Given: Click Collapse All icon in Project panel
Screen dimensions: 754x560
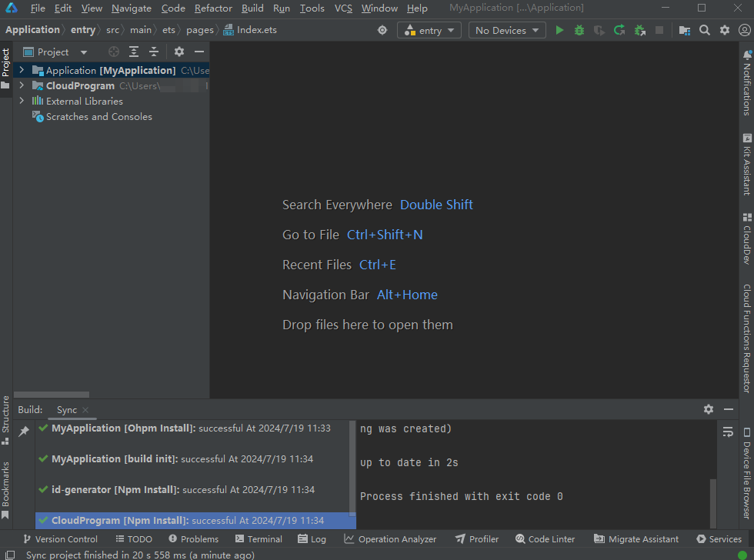Looking at the screenshot, I should [x=154, y=52].
